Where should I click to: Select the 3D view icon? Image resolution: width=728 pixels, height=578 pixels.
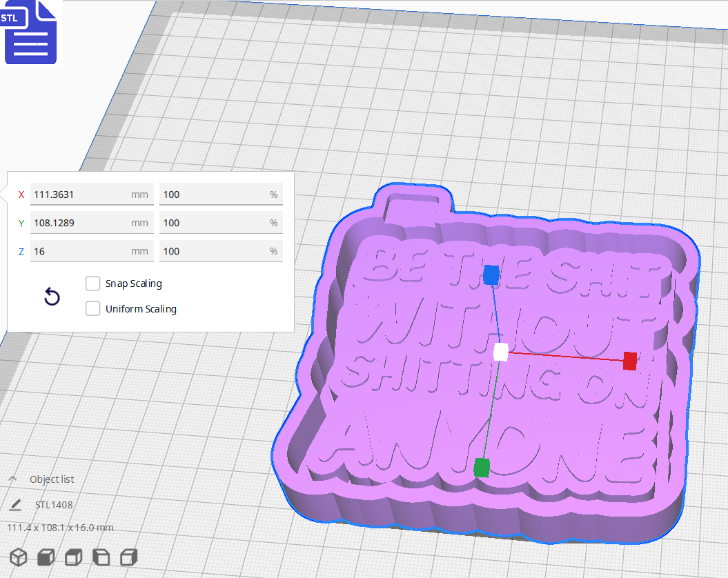pos(18,557)
